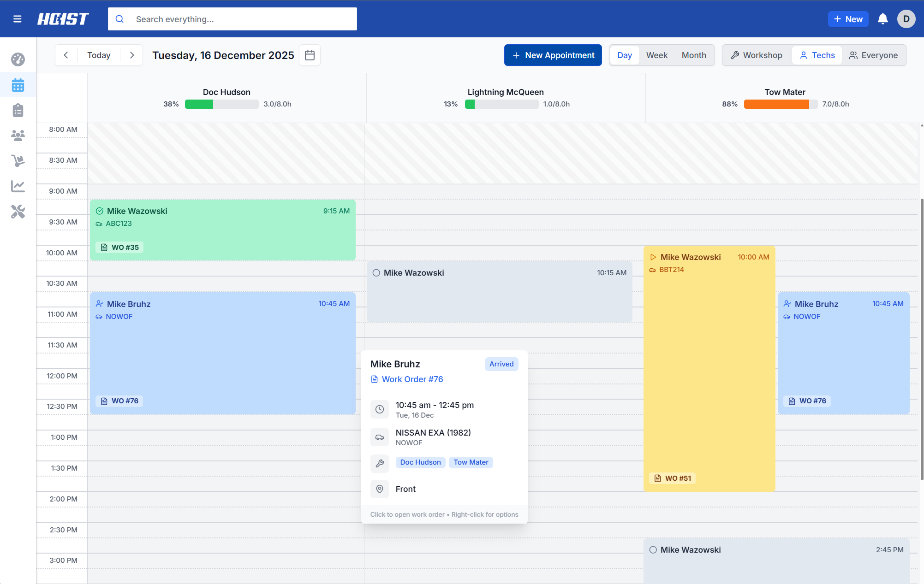Switch to Everyone view
This screenshot has height=584, width=924.
click(874, 55)
